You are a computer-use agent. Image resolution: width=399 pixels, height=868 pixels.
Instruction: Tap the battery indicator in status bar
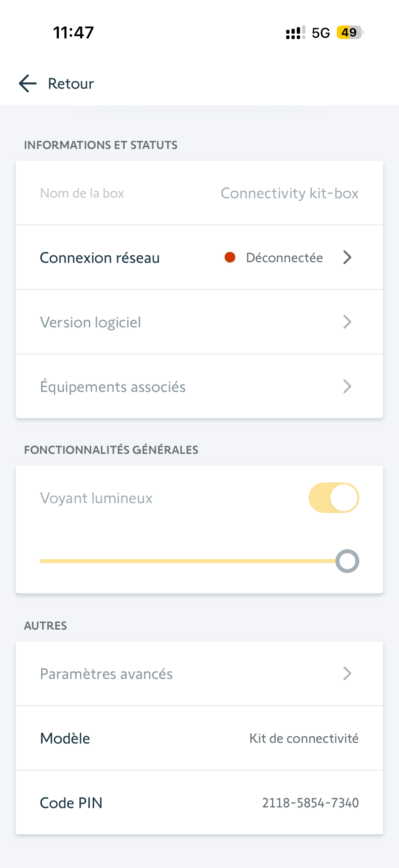tap(349, 33)
